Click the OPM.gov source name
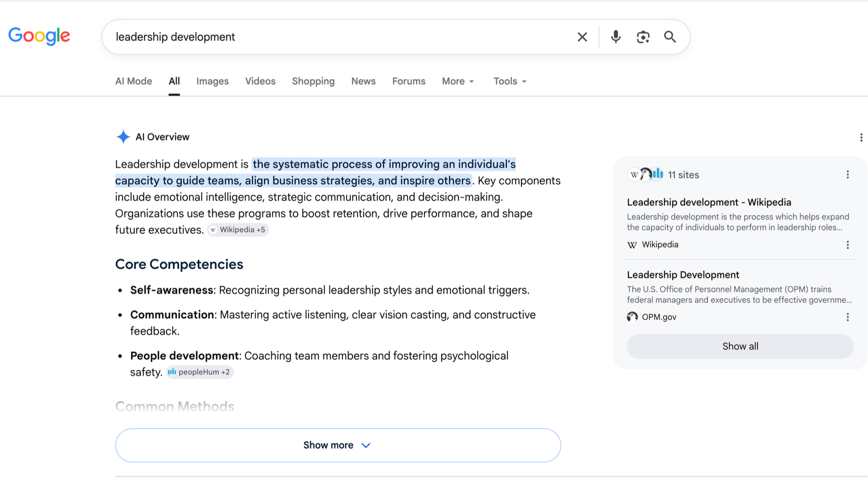Screen dimensions: 868x488 (659, 317)
